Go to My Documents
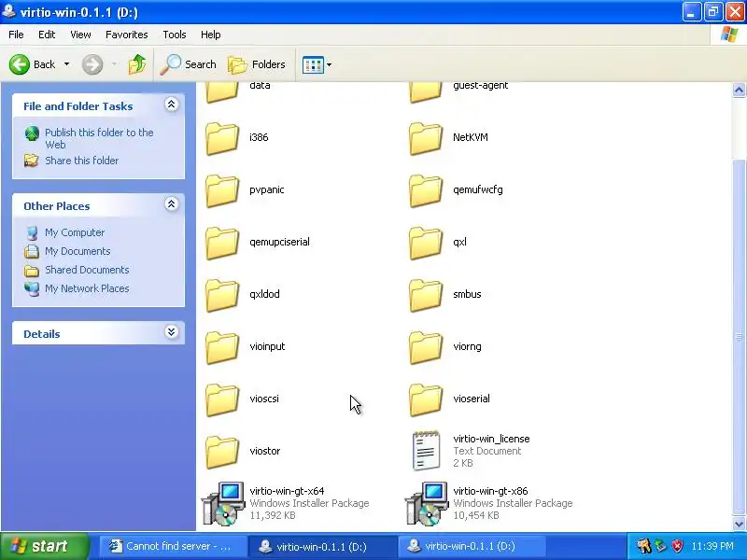Viewport: 747px width, 560px height. [x=78, y=251]
